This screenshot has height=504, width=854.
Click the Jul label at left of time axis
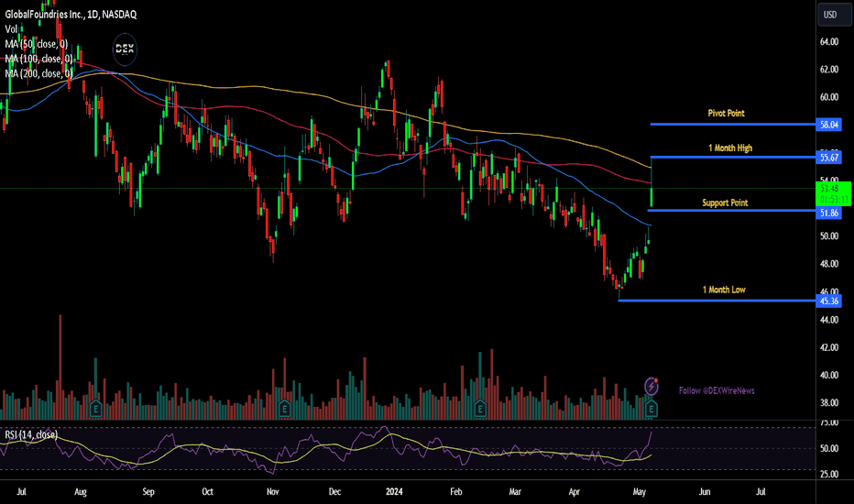[21, 492]
